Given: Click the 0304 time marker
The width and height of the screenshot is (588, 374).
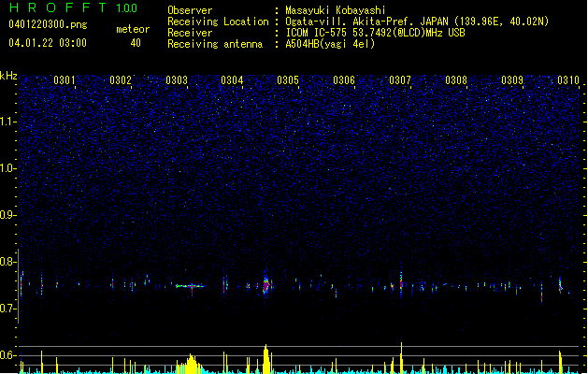Looking at the screenshot, I should tap(232, 80).
